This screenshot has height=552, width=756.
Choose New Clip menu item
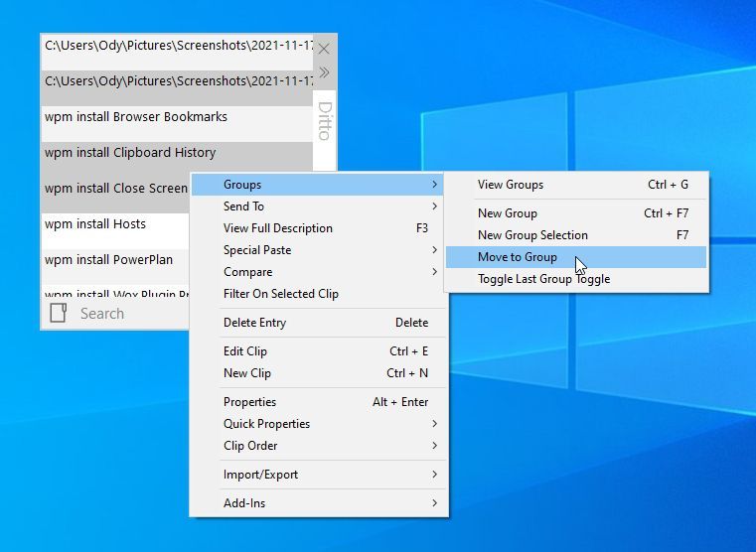pyautogui.click(x=318, y=373)
